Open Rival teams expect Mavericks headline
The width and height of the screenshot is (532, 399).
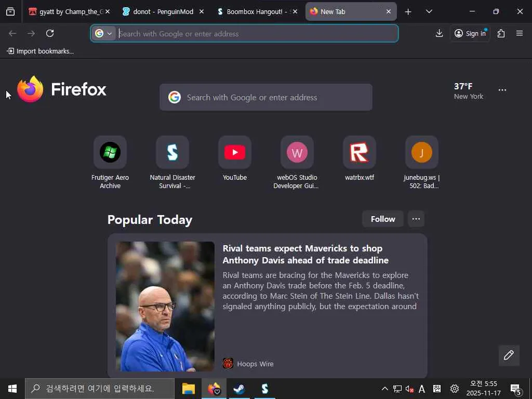305,254
